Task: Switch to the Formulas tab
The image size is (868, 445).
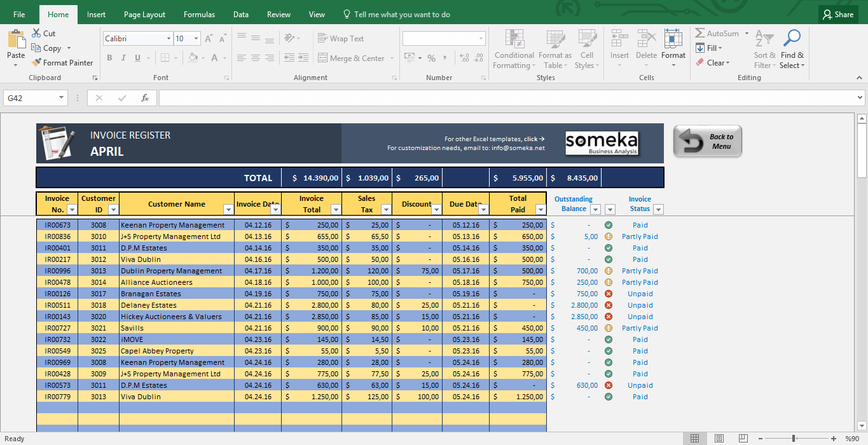Action: click(x=199, y=14)
